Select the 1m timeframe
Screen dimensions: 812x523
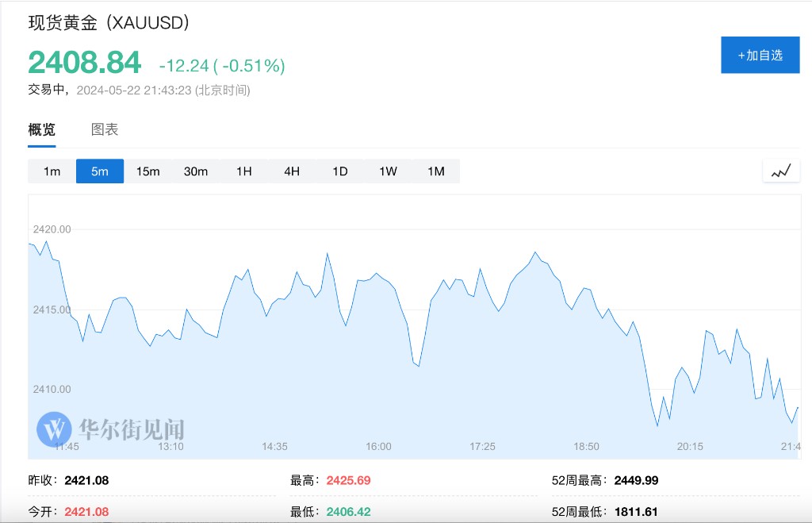pos(52,171)
